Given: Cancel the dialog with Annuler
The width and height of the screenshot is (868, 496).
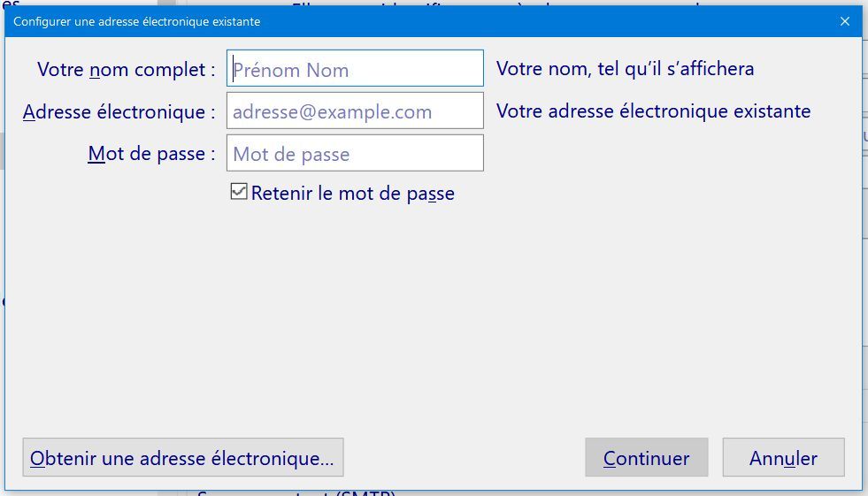Looking at the screenshot, I should pyautogui.click(x=783, y=458).
